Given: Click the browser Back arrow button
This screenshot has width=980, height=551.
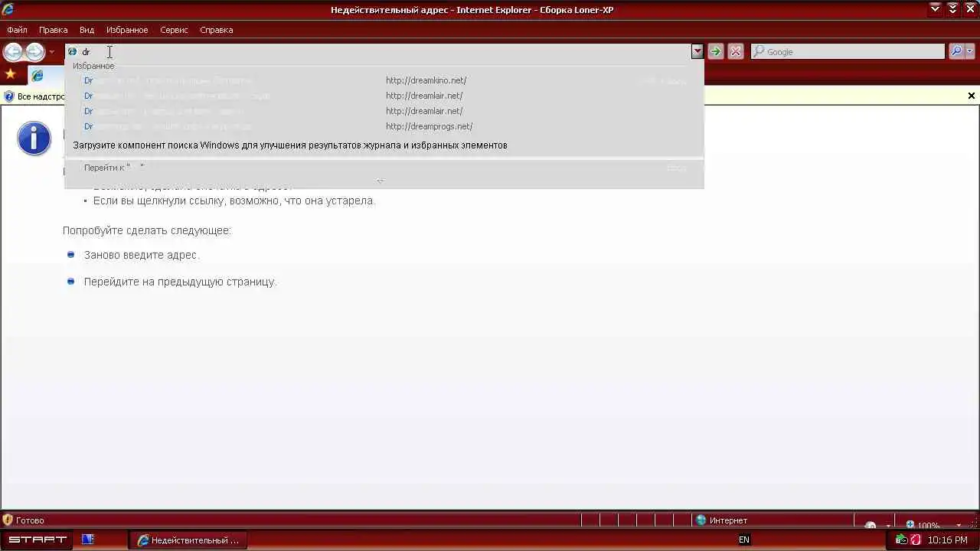Looking at the screenshot, I should pos(13,52).
